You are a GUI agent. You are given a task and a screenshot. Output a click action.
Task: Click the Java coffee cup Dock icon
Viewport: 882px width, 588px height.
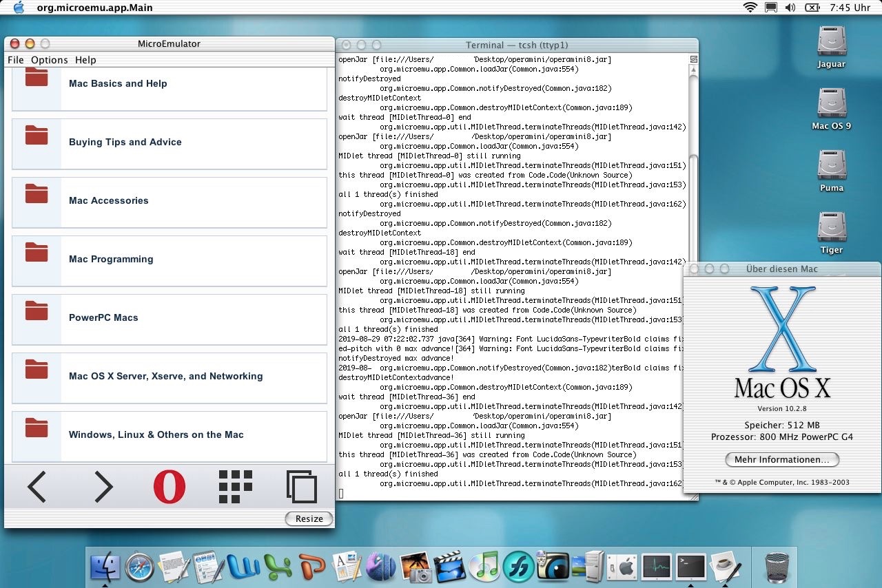pos(725,567)
